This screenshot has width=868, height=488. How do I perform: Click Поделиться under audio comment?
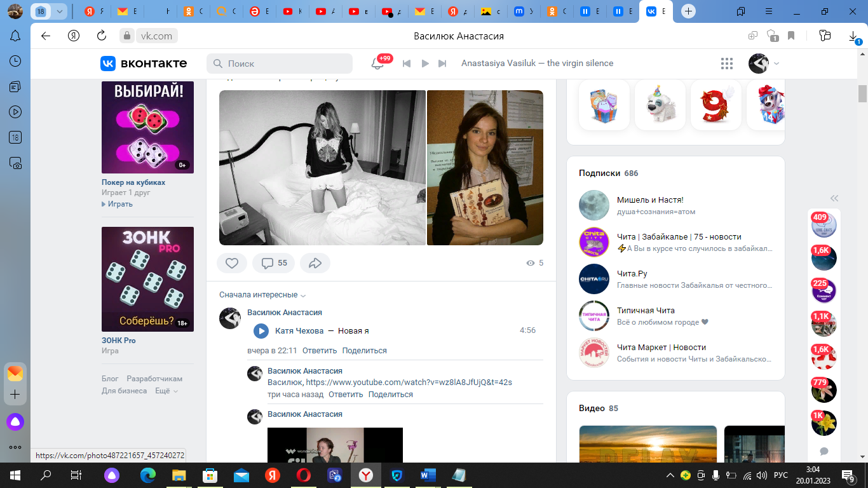(364, 351)
